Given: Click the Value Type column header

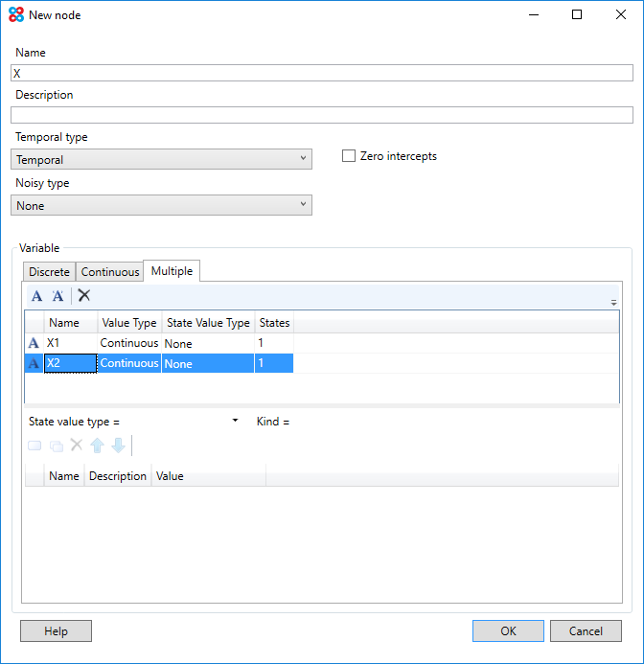Looking at the screenshot, I should (x=129, y=323).
